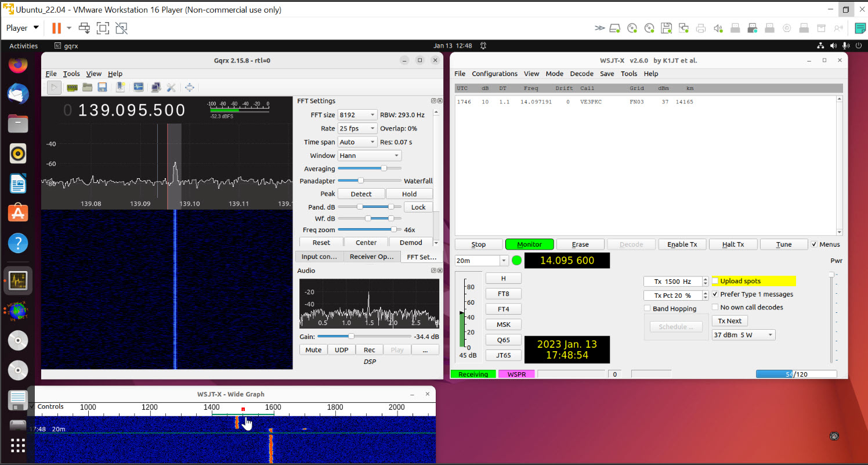Viewport: 868px width, 465px height.
Task: Load settings using the folder icon
Action: point(88,87)
